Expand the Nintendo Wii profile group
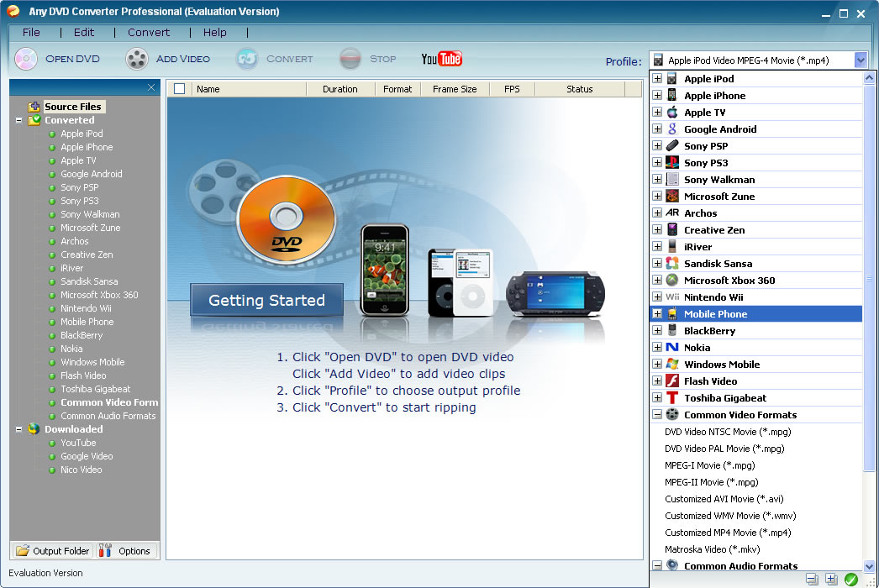879x588 pixels. (657, 297)
